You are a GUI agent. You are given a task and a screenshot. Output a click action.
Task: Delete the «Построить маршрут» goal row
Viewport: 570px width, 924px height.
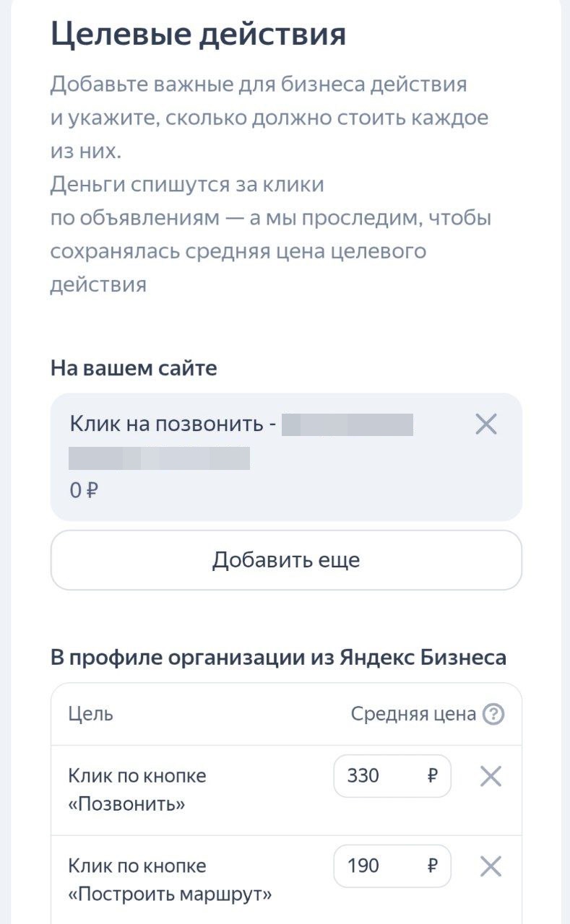coord(491,866)
